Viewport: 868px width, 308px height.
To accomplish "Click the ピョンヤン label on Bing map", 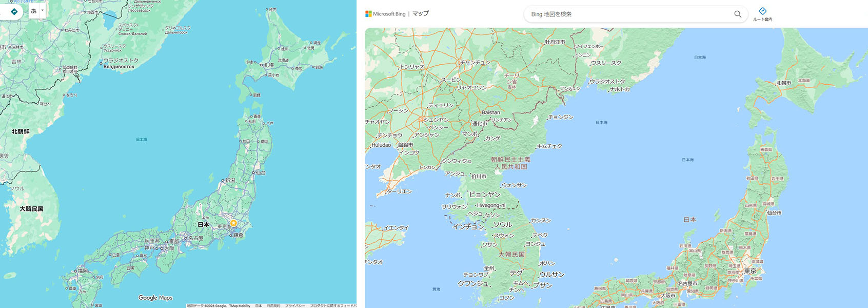I will coord(484,195).
